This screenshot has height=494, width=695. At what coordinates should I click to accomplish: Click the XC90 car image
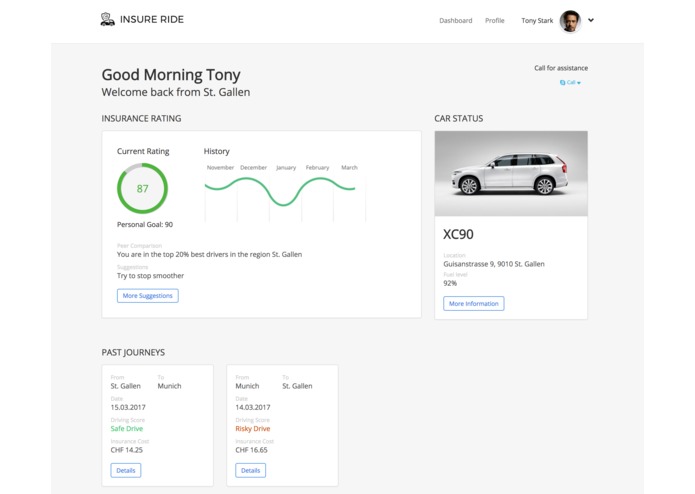coord(511,173)
